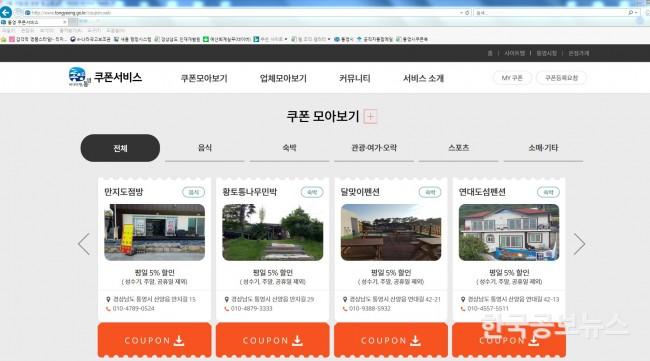Click phone number 010-4789-0524
This screenshot has height=361, width=650.
[133, 309]
